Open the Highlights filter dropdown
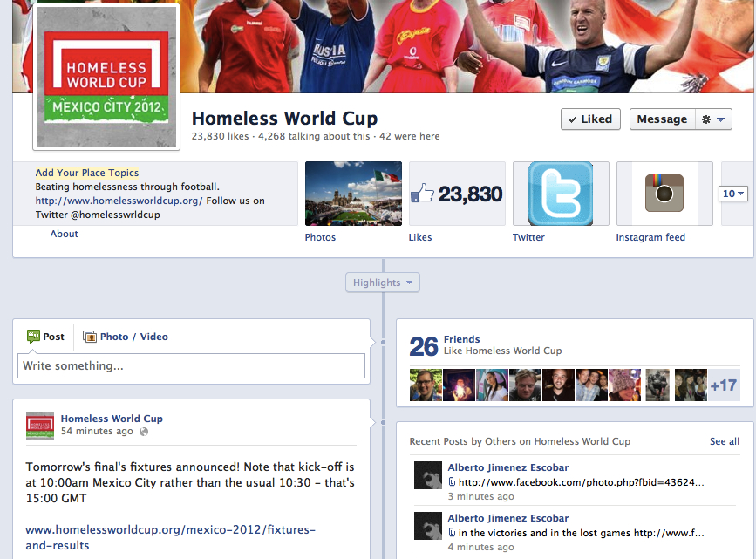The height and width of the screenshot is (559, 756). pyautogui.click(x=383, y=283)
